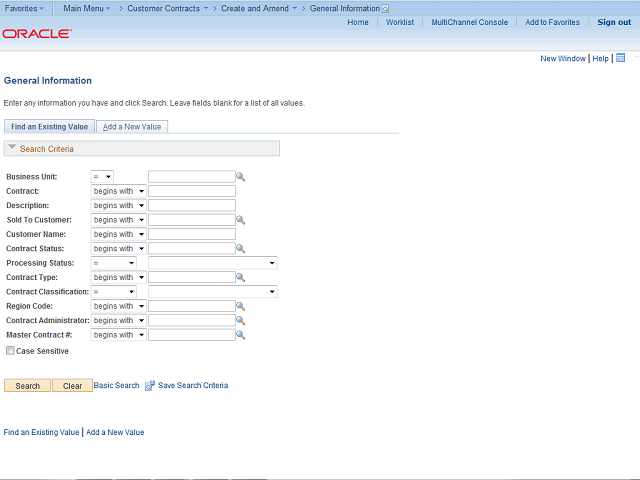This screenshot has height=480, width=640.
Task: Open the Region Code lookup icon
Action: [241, 307]
